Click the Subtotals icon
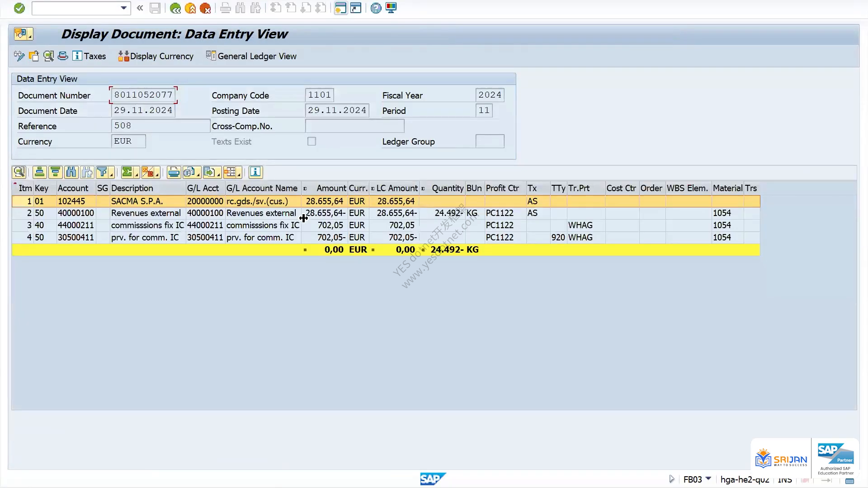 [150, 172]
